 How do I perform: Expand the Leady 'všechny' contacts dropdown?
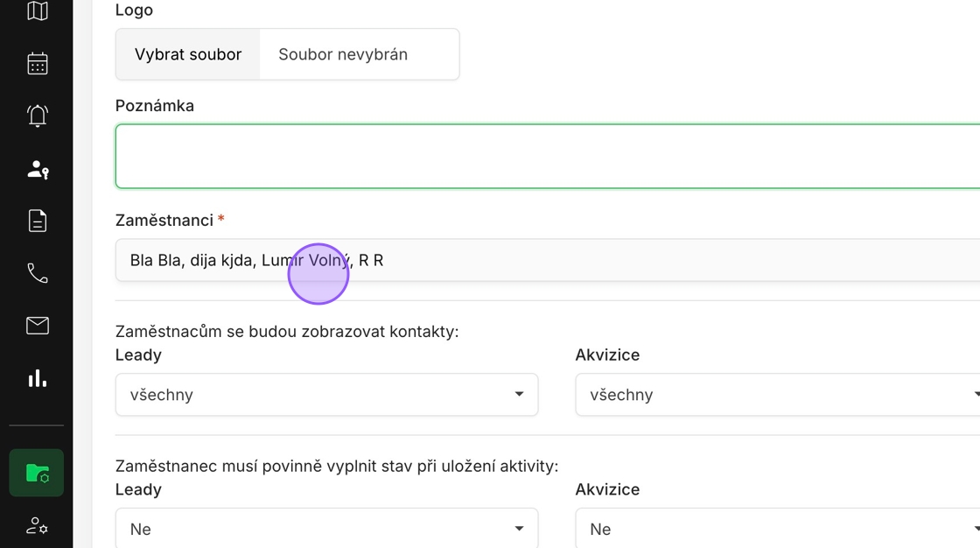(326, 395)
